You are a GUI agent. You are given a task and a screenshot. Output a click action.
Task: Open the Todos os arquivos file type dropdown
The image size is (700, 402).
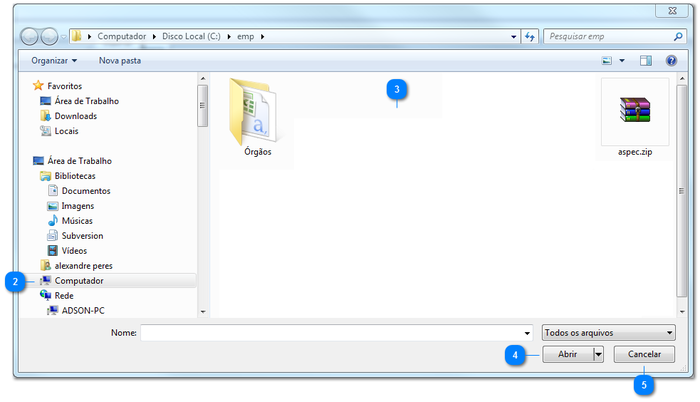tap(608, 332)
